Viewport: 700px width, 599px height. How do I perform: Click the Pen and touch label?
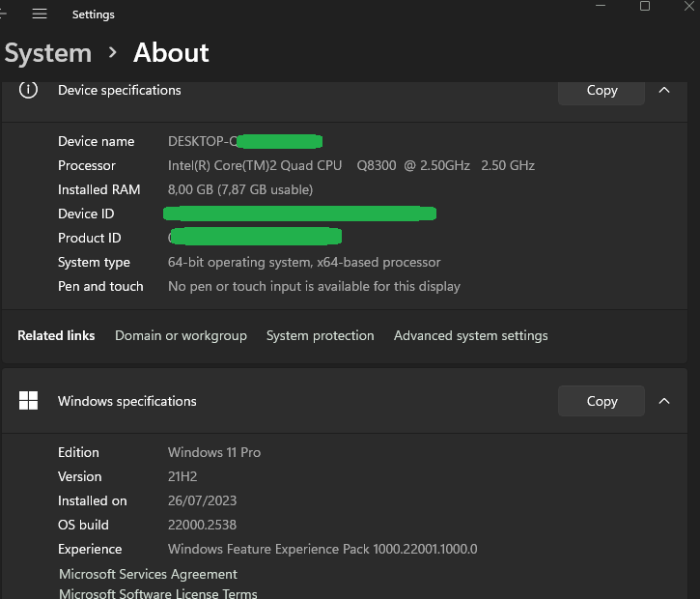100,286
